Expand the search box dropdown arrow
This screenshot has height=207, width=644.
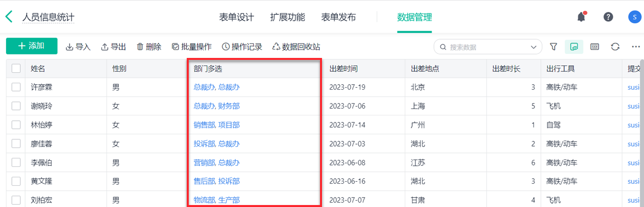pos(534,47)
